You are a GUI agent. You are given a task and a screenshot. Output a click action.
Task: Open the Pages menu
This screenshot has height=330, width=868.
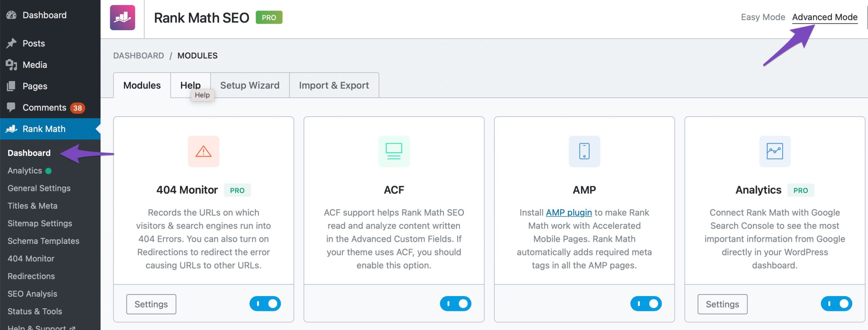[x=50, y=86]
